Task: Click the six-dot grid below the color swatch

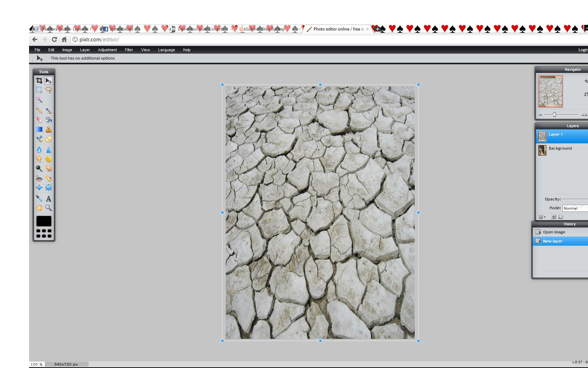Action: point(44,233)
